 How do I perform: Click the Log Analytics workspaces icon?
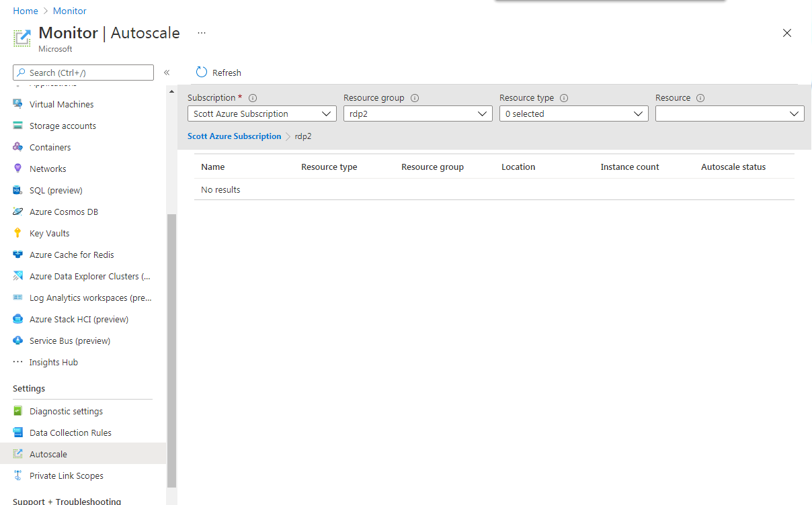pyautogui.click(x=18, y=297)
